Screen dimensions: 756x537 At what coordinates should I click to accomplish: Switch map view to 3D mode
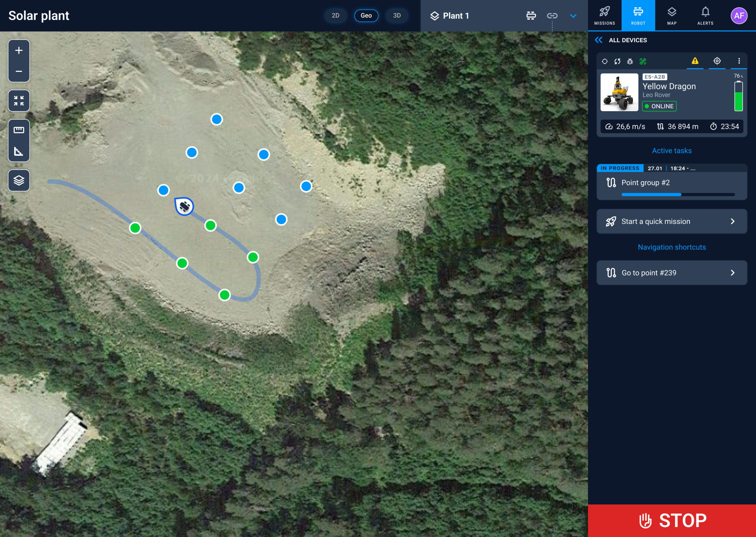click(397, 16)
